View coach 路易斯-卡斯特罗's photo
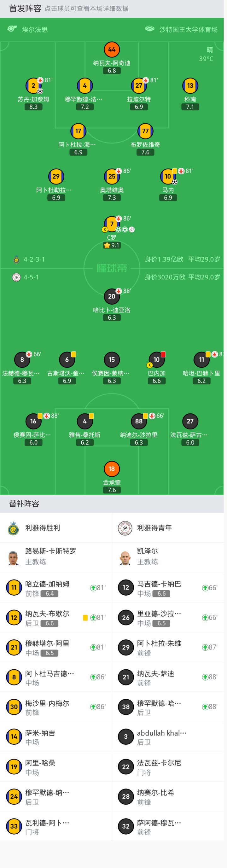The image size is (227, 868). click(x=14, y=558)
